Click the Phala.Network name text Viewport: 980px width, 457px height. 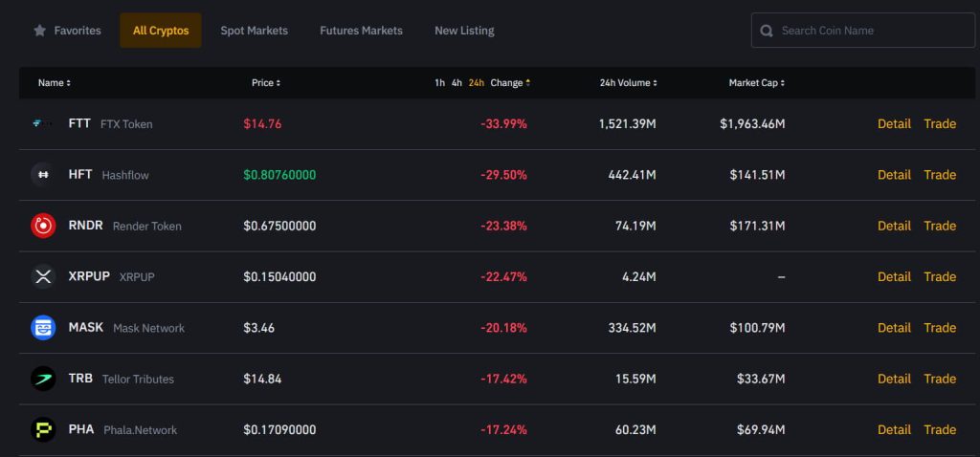tap(141, 430)
